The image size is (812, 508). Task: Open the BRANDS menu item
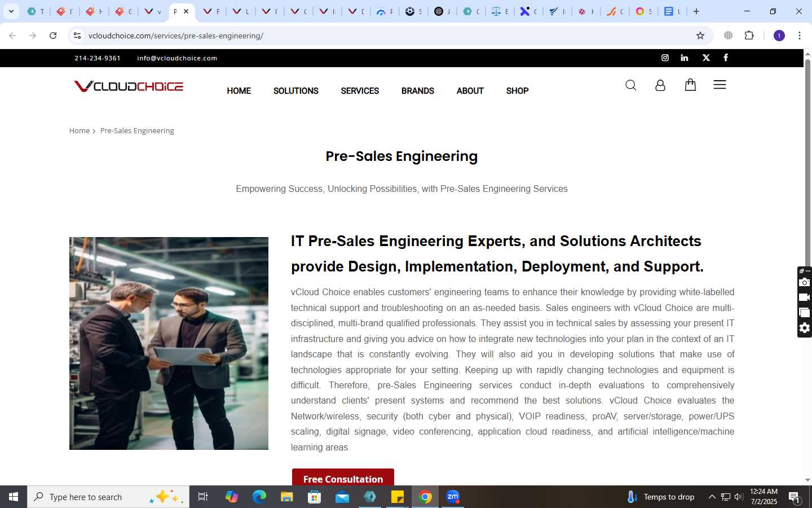[x=418, y=91]
